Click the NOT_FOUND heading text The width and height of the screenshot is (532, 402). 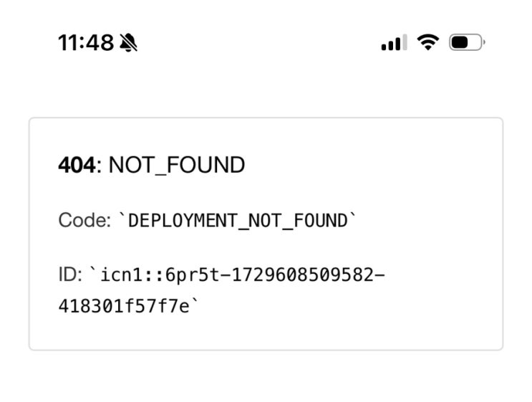(x=176, y=166)
